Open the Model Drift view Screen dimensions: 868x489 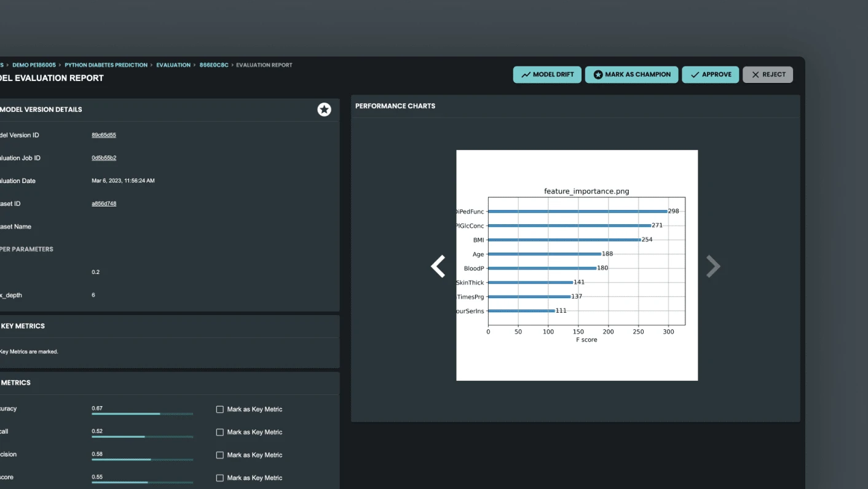[547, 75]
